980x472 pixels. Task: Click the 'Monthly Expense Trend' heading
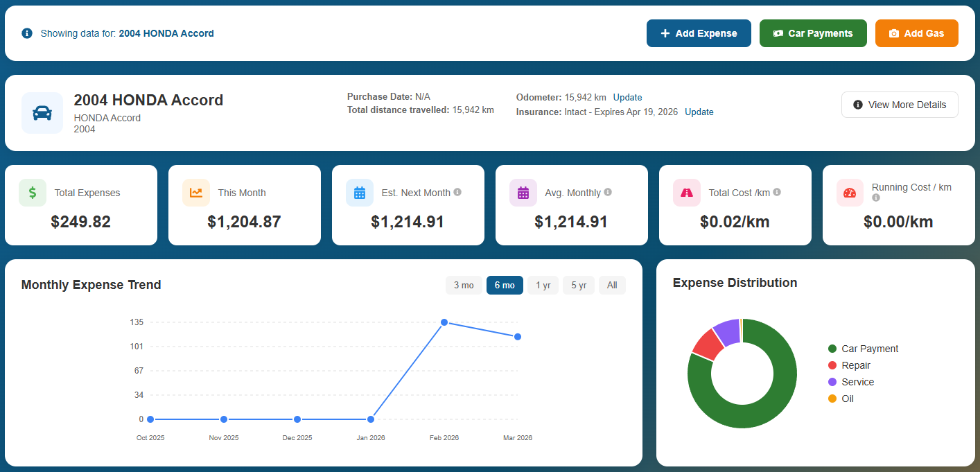[x=91, y=285]
